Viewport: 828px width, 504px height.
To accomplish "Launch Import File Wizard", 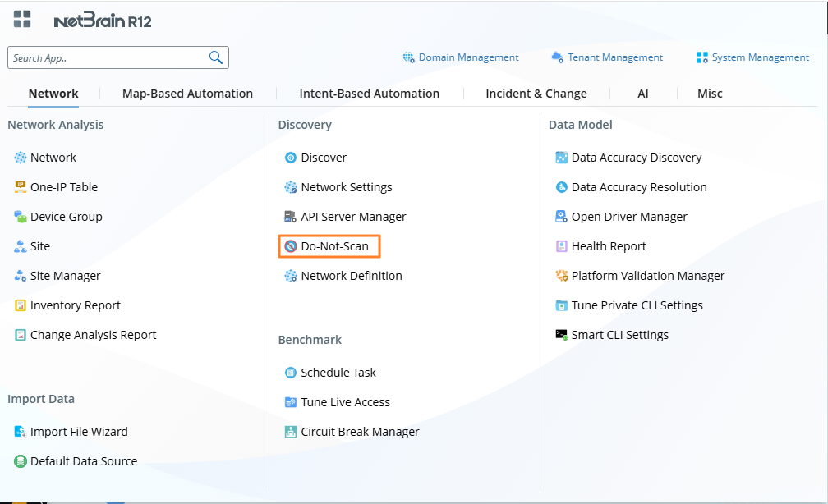I will coord(79,432).
